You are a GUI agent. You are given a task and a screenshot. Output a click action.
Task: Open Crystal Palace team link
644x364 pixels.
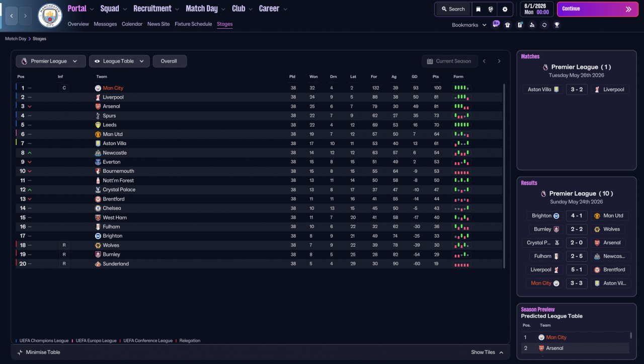tap(119, 190)
